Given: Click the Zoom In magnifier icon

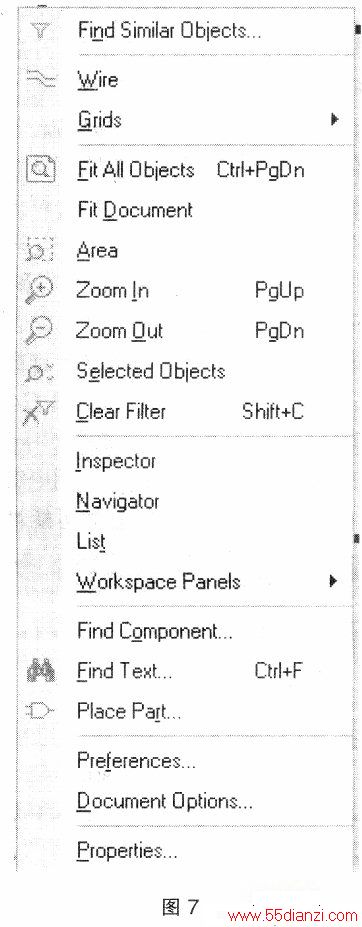Looking at the screenshot, I should coord(40,291).
